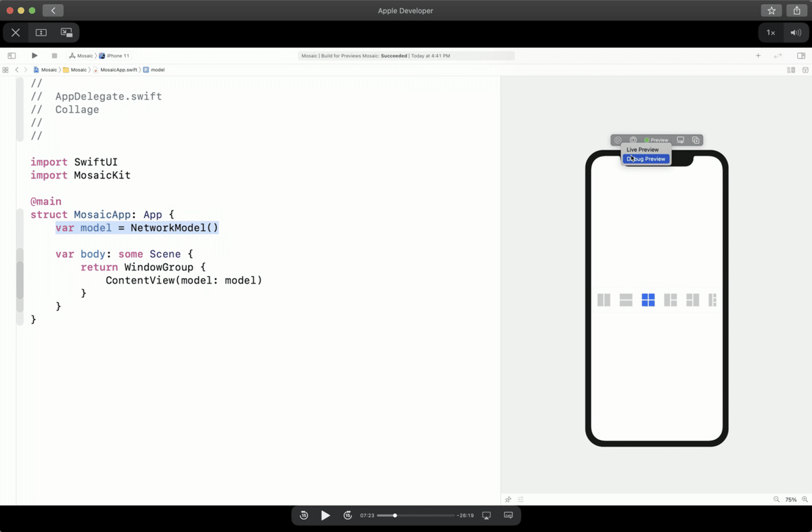
Task: Select Mosaic folder in jump bar
Action: click(x=75, y=70)
